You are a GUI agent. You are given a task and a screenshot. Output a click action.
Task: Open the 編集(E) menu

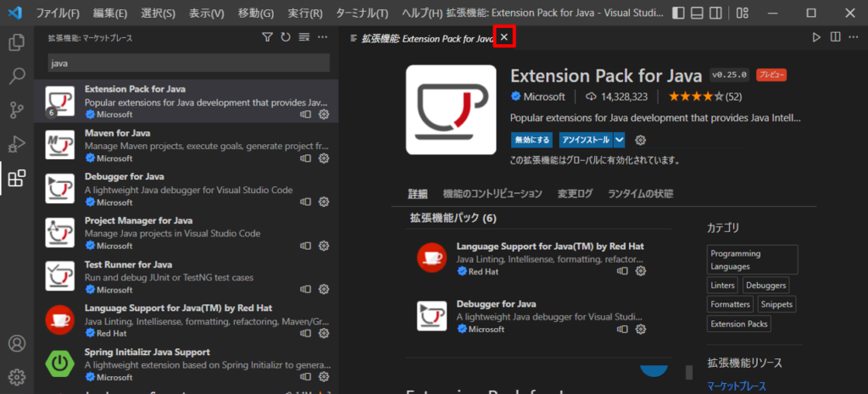pyautogui.click(x=110, y=13)
